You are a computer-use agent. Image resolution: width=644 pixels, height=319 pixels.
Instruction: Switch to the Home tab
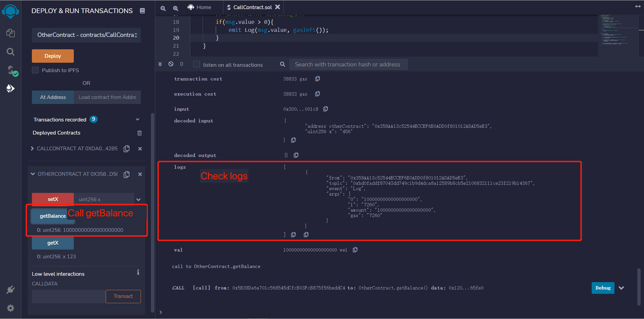click(x=200, y=7)
